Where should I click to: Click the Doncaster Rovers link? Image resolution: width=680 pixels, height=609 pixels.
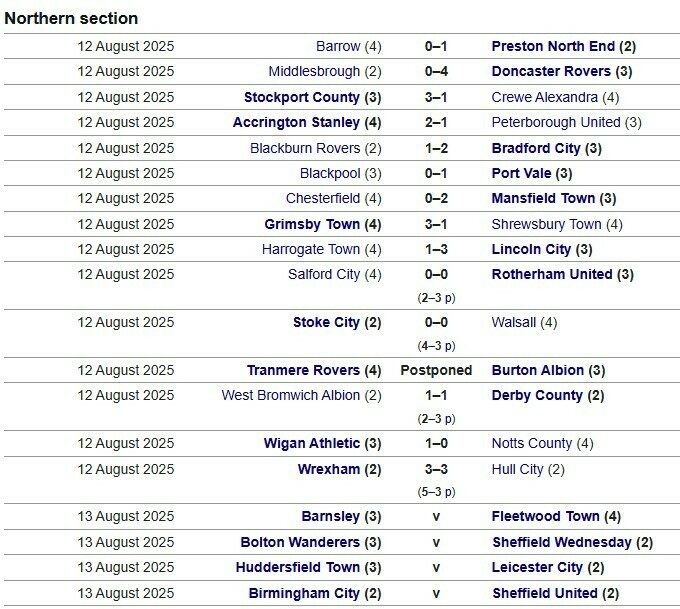click(551, 71)
